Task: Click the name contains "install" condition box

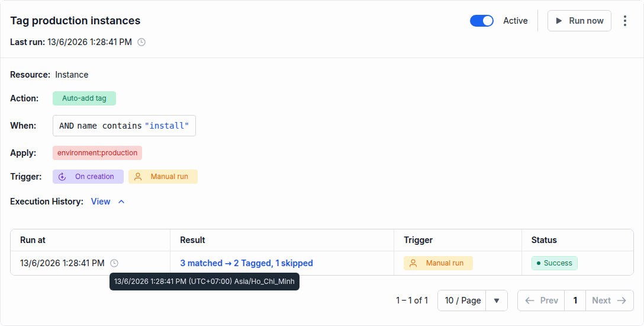Action: tap(124, 126)
